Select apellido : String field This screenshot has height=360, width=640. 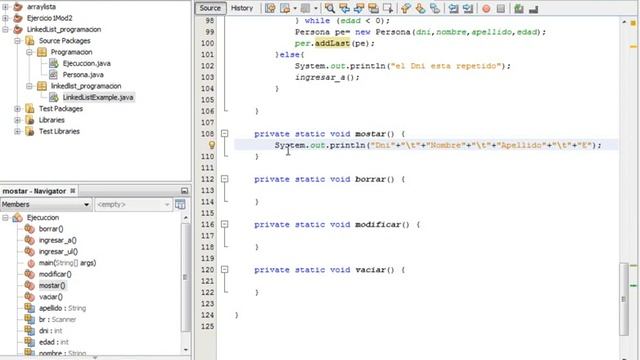[62, 308]
